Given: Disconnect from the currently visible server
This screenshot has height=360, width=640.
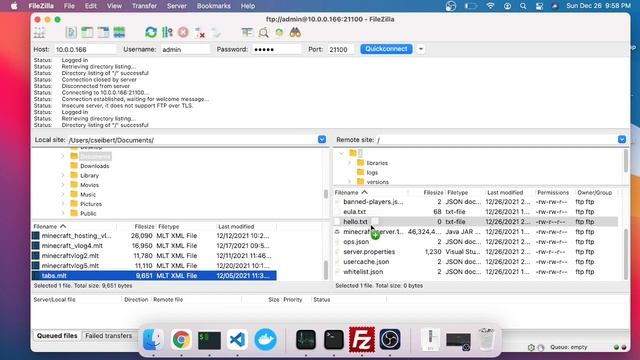Looking at the screenshot, I should (200, 32).
